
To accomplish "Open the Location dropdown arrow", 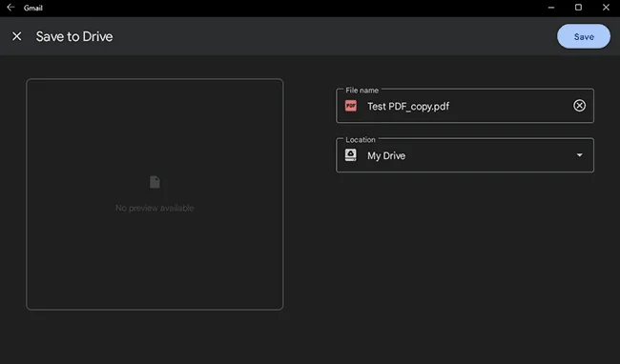I will coord(579,155).
